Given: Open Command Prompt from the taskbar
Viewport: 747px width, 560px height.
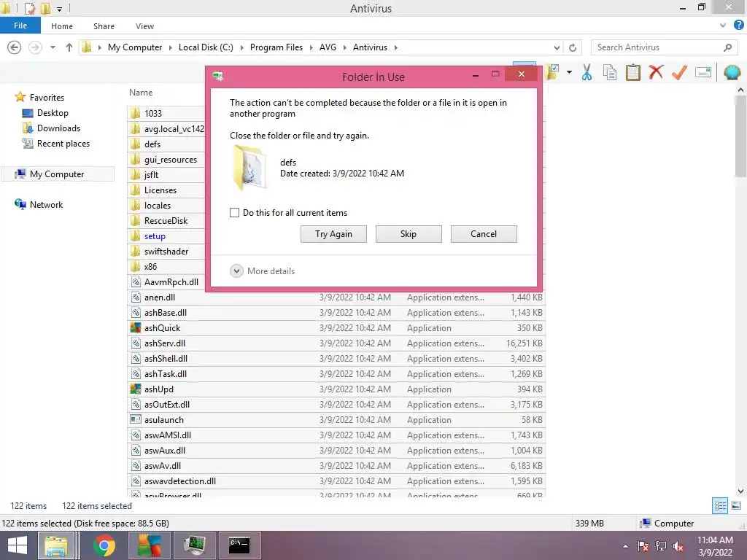Looking at the screenshot, I should point(239,545).
